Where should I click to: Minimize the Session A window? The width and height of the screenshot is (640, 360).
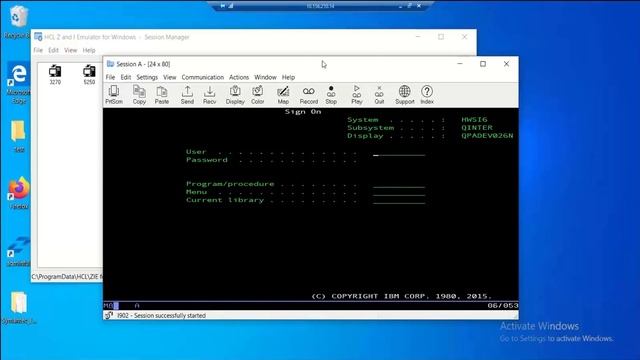pos(460,64)
